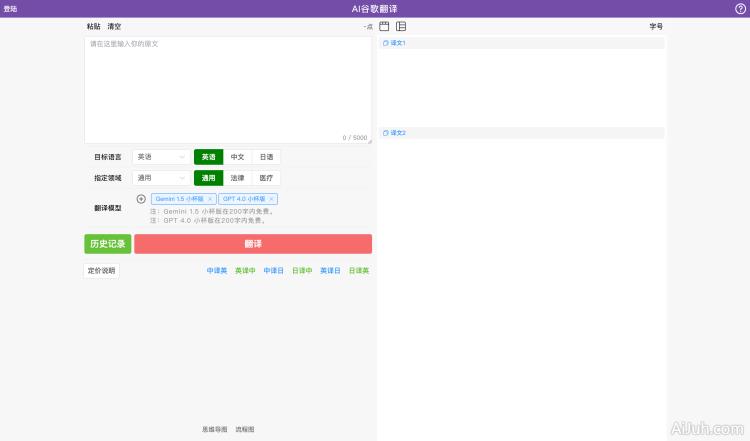Copy translation 译文2 via copy icon
Screen dimensions: 750x441
(386, 133)
